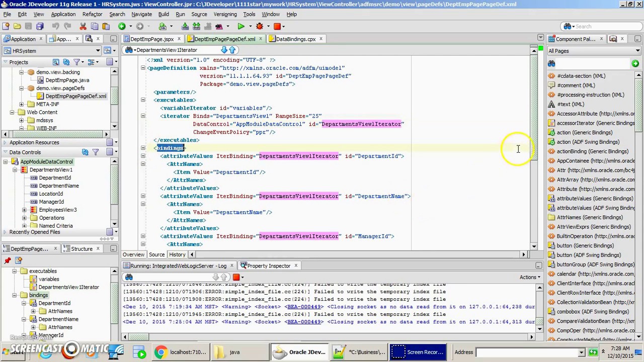Click the red pin icon in Structure panel
Screen dimensions: 644x362
click(8, 260)
